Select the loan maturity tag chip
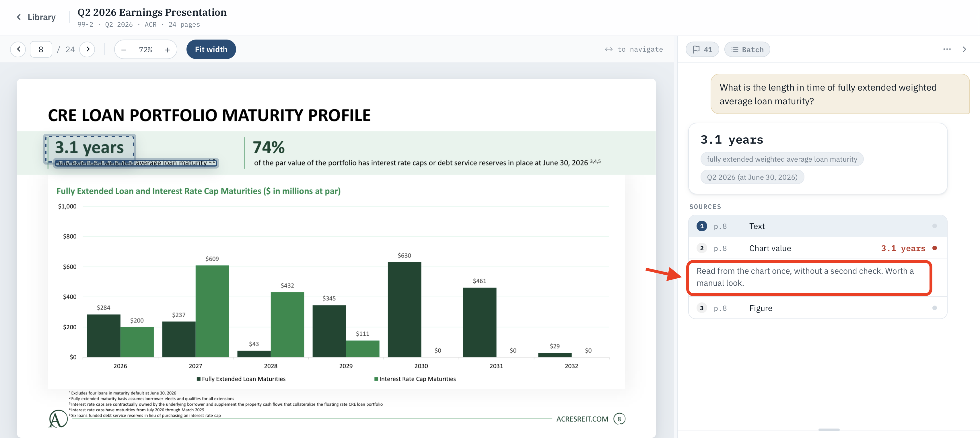The image size is (980, 438). (x=782, y=159)
